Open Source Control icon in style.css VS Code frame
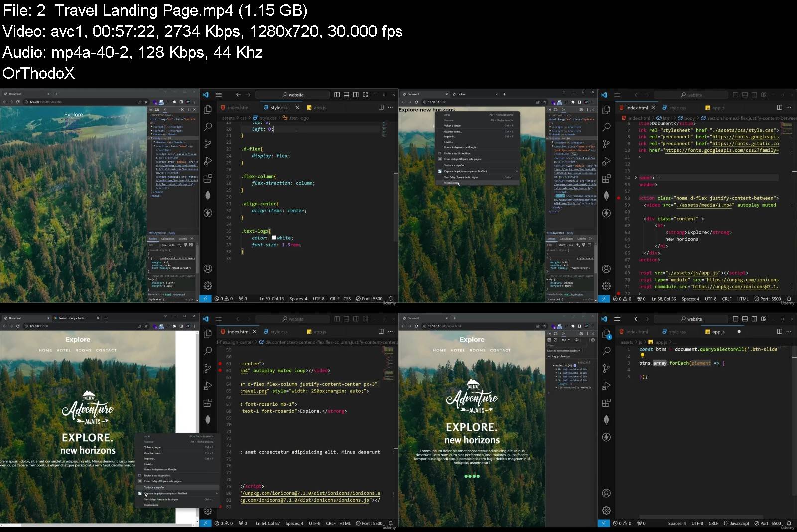 pos(208,144)
